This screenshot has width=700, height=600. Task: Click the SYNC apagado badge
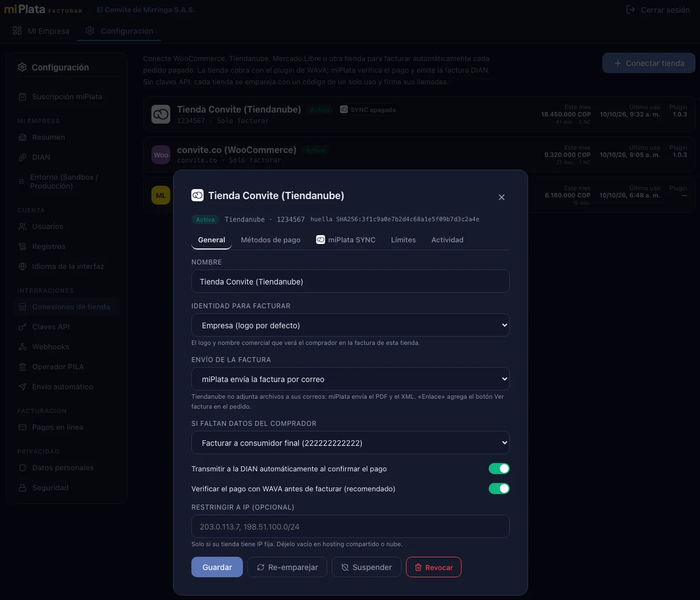(x=368, y=110)
